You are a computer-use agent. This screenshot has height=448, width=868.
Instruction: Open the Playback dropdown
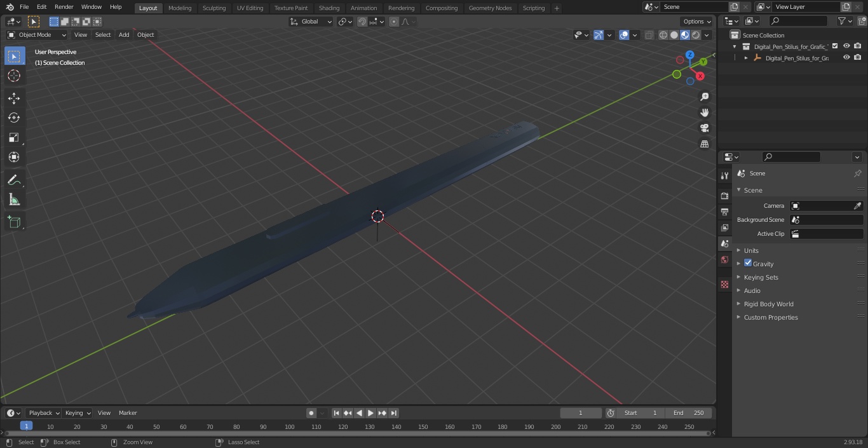(x=43, y=413)
